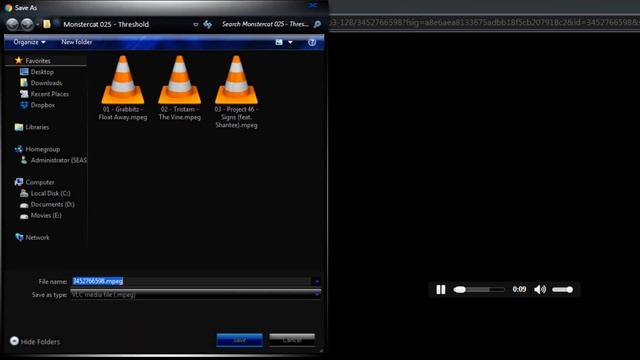The width and height of the screenshot is (640, 360).
Task: Click the volume slider in the player
Action: 562,289
